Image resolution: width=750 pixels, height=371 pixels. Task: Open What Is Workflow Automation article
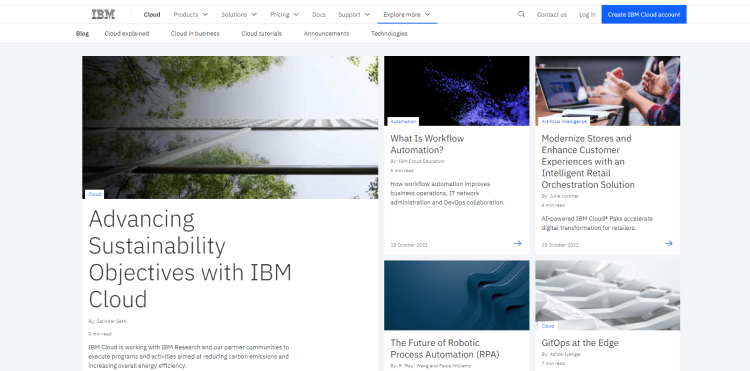pyautogui.click(x=427, y=144)
